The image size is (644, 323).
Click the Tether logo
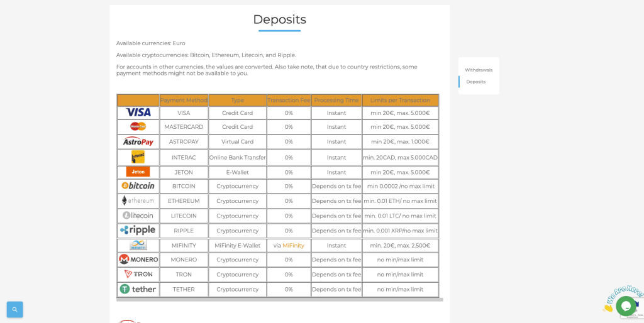click(138, 289)
